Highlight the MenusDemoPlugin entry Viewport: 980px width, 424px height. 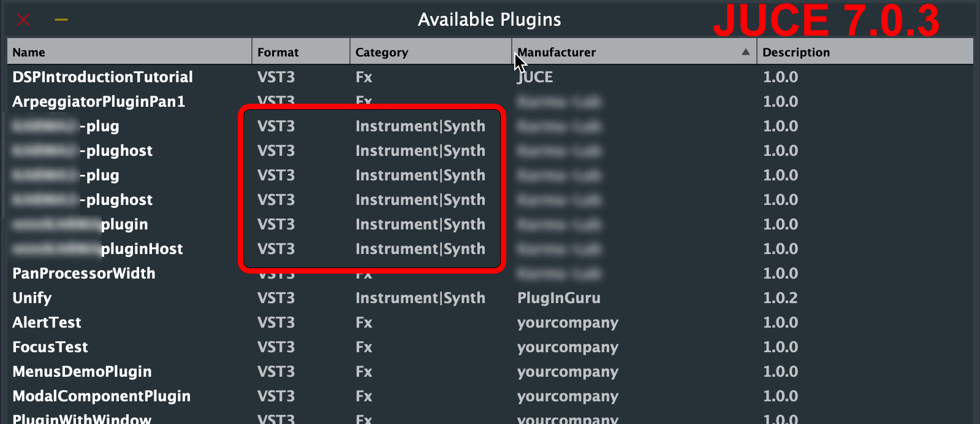[x=82, y=372]
